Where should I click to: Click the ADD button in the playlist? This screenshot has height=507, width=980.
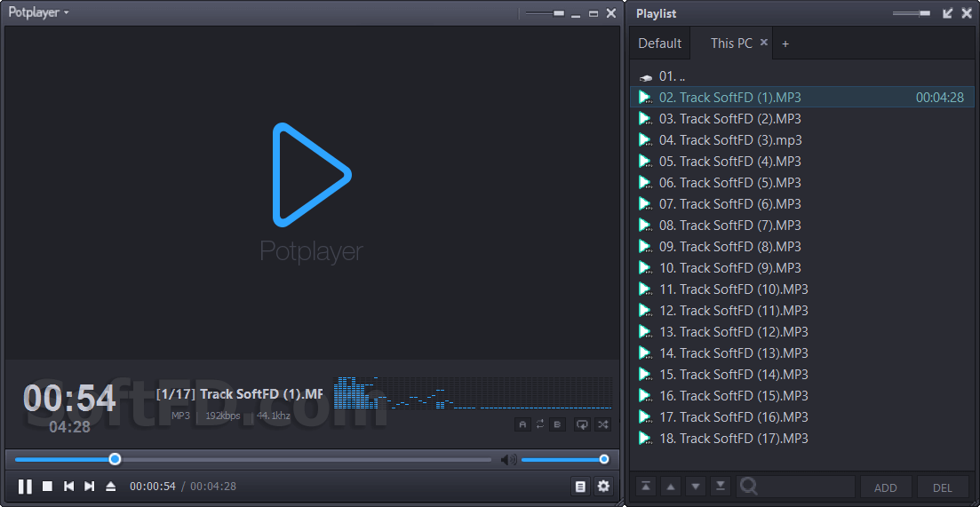click(885, 487)
